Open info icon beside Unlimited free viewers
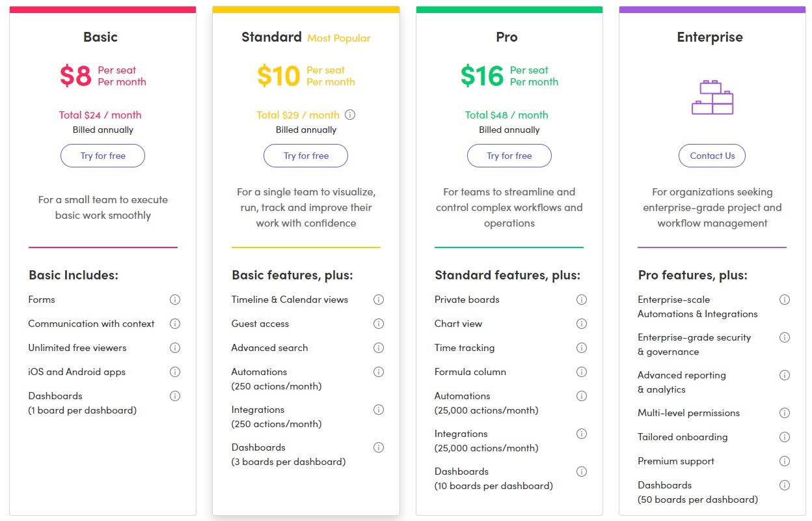812x521 pixels. click(x=175, y=348)
